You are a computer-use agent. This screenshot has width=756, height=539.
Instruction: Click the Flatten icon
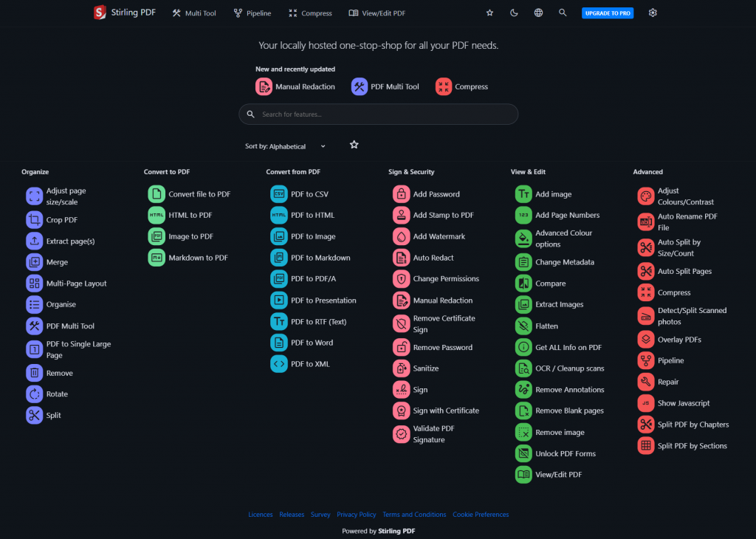tap(523, 326)
